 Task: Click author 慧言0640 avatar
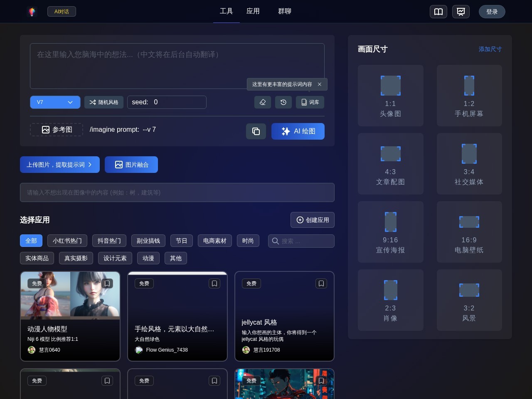point(32,350)
